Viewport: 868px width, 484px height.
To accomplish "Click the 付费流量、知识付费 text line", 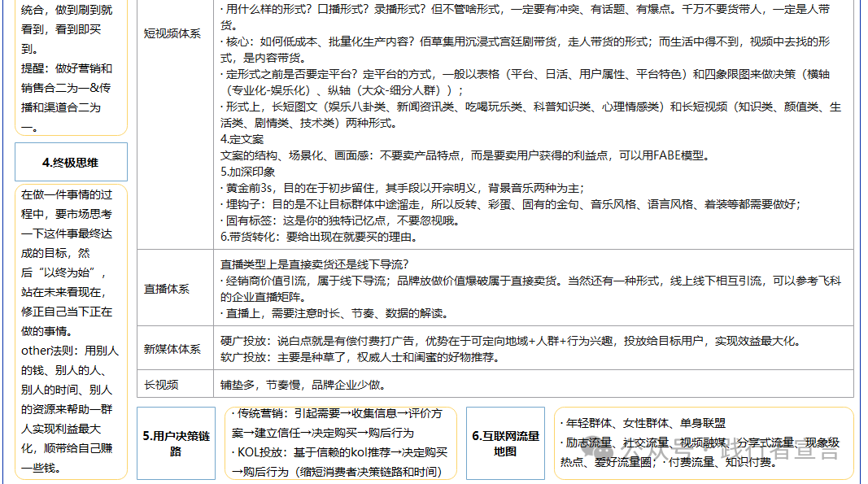I will click(728, 464).
